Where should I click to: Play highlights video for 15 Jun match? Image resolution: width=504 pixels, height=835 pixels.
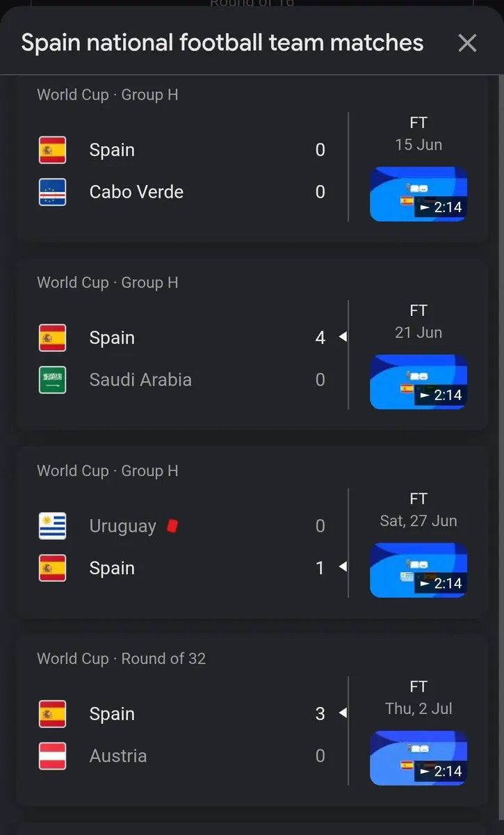[418, 194]
